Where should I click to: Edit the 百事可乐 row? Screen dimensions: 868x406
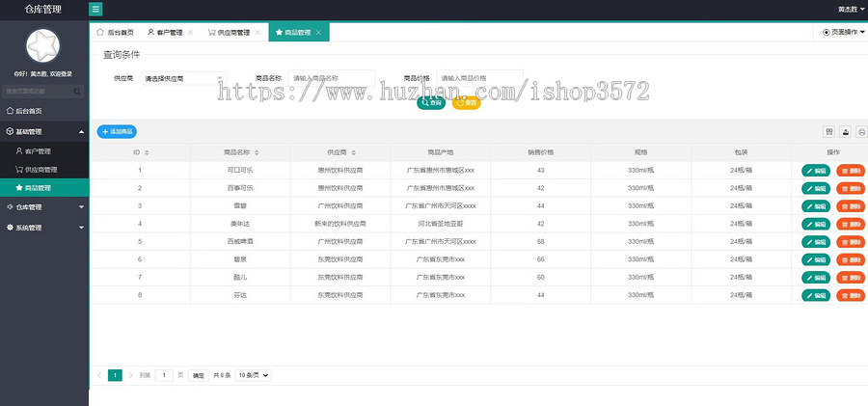tap(816, 188)
